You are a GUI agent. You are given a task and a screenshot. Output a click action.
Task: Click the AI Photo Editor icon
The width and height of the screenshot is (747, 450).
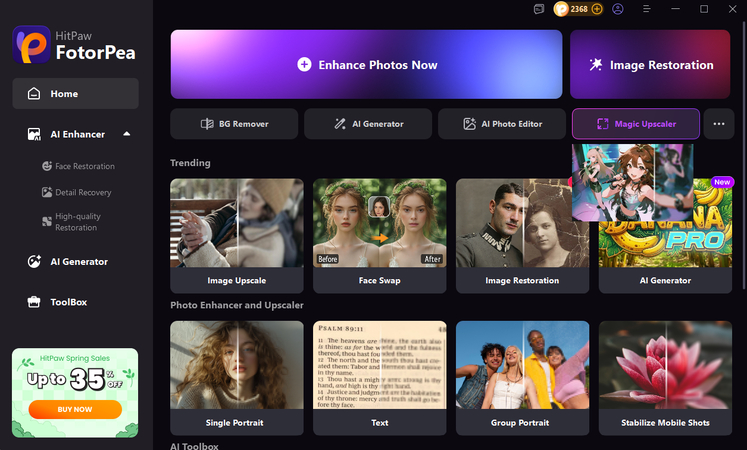click(x=469, y=124)
